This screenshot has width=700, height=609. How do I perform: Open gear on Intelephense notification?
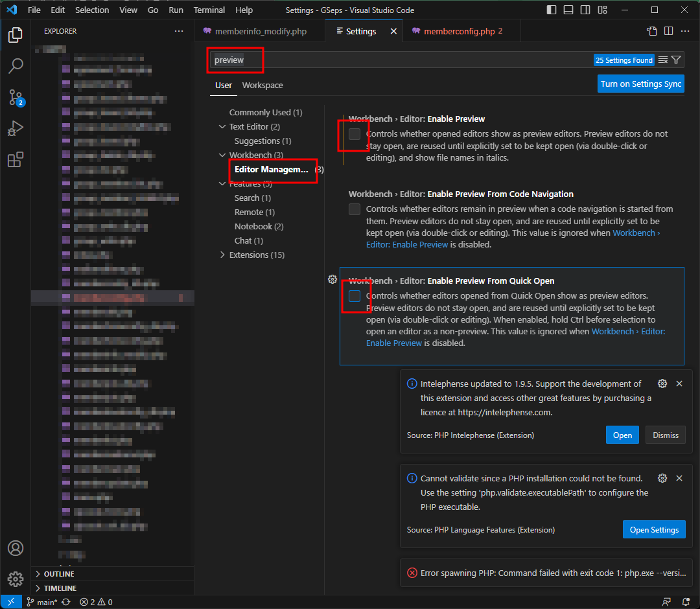(x=662, y=384)
